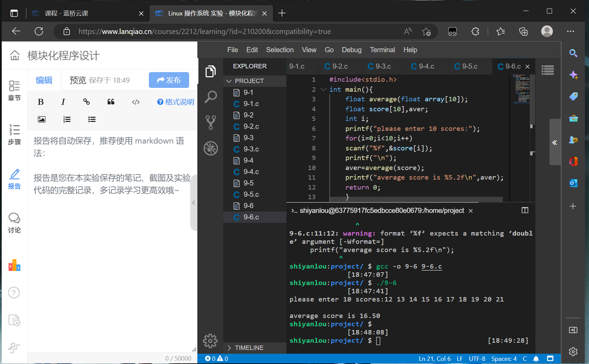Collapse the PROJECT folder tree
Viewport: 589px width, 364px height.
229,81
